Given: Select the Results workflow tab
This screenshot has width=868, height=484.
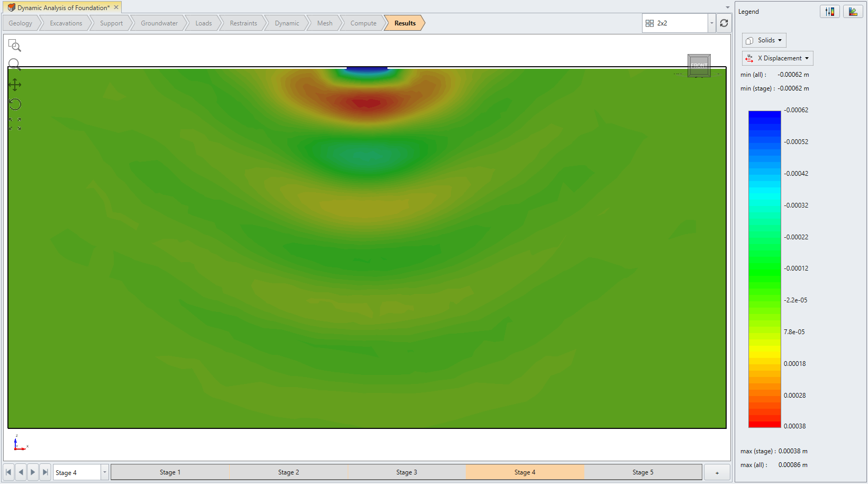Looking at the screenshot, I should pyautogui.click(x=405, y=23).
